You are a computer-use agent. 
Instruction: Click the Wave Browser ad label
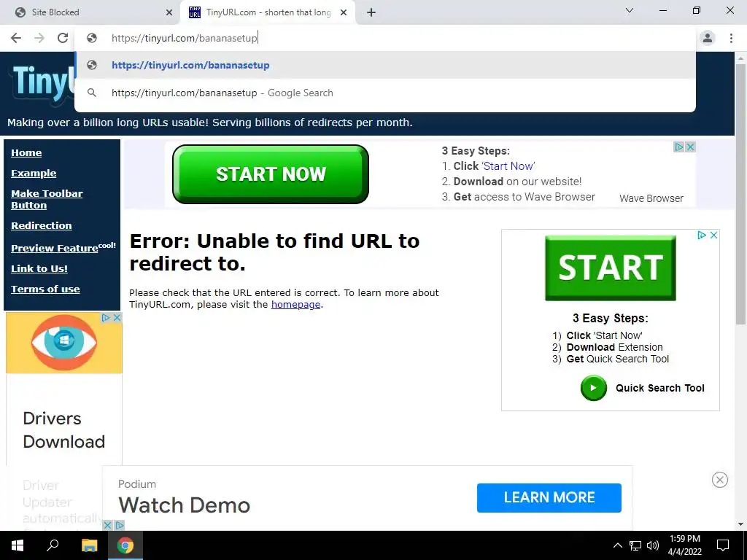(651, 198)
